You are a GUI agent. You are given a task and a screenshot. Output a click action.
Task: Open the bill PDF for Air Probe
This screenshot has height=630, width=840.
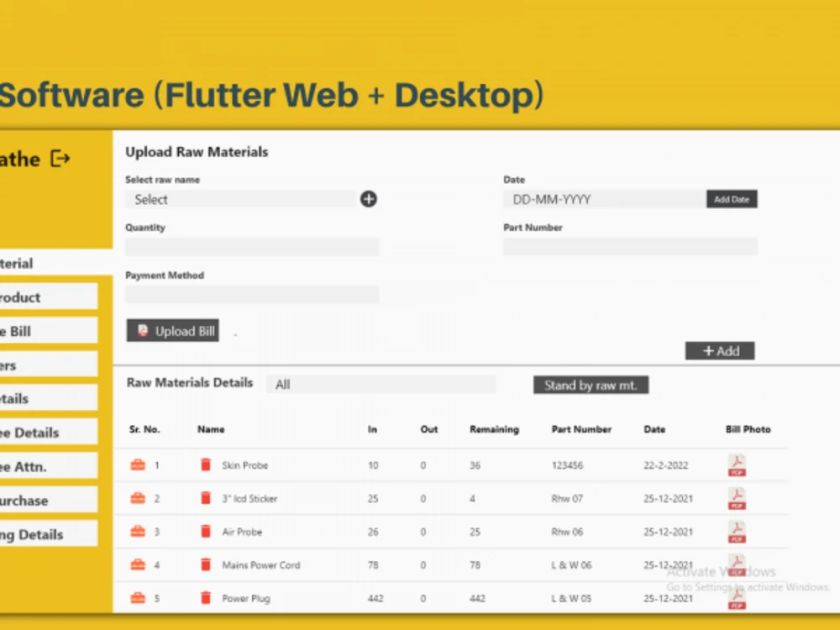click(x=738, y=532)
